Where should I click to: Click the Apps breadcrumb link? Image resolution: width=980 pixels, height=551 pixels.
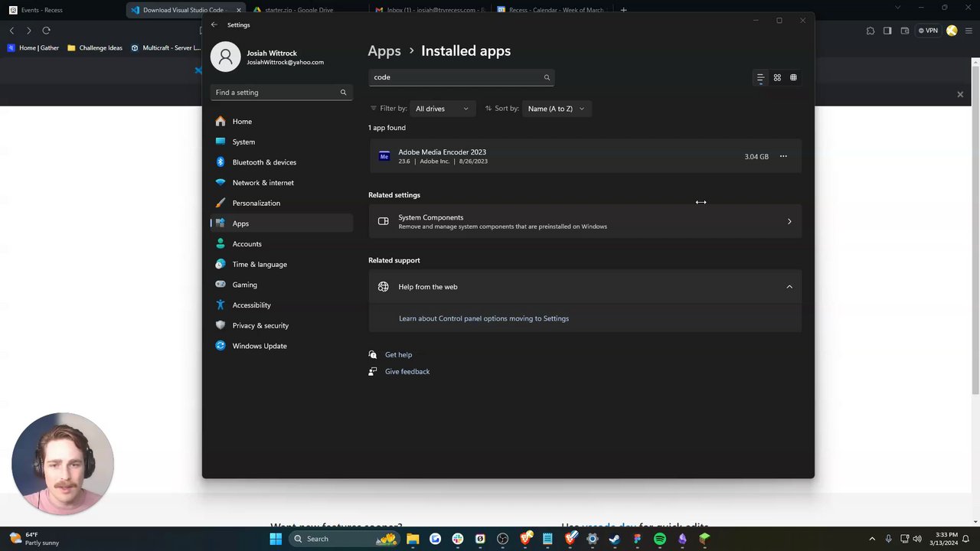click(x=384, y=51)
